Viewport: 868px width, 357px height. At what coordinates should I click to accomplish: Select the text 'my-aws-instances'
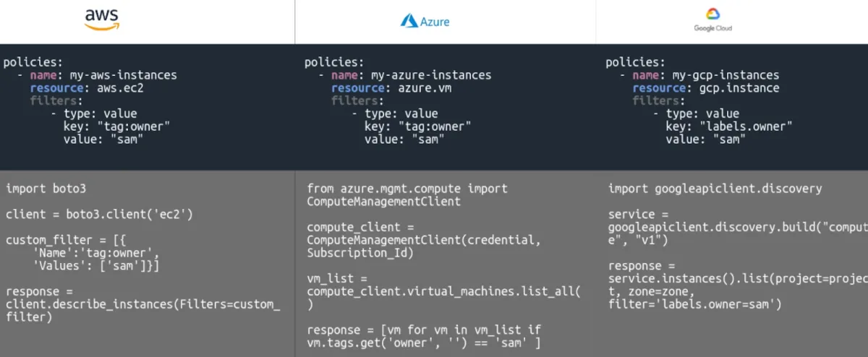tap(124, 75)
